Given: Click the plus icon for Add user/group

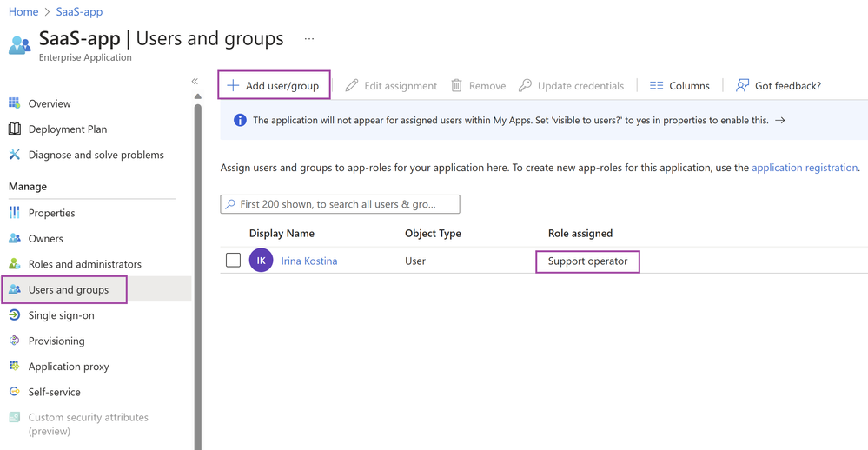Looking at the screenshot, I should [233, 85].
